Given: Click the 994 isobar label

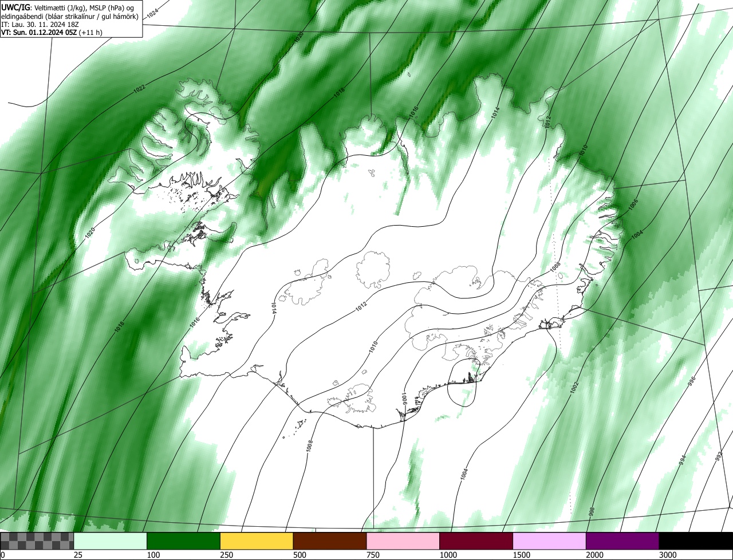Looking at the screenshot, I should (683, 460).
